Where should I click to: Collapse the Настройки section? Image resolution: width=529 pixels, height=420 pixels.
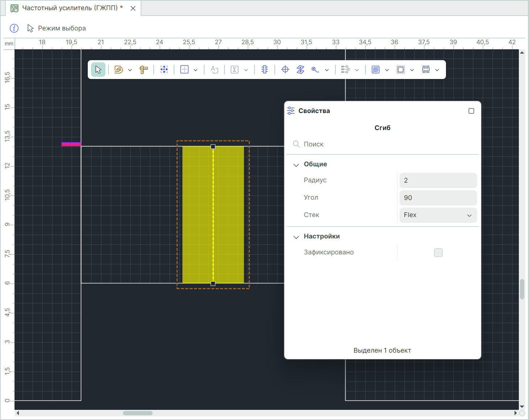[296, 237]
